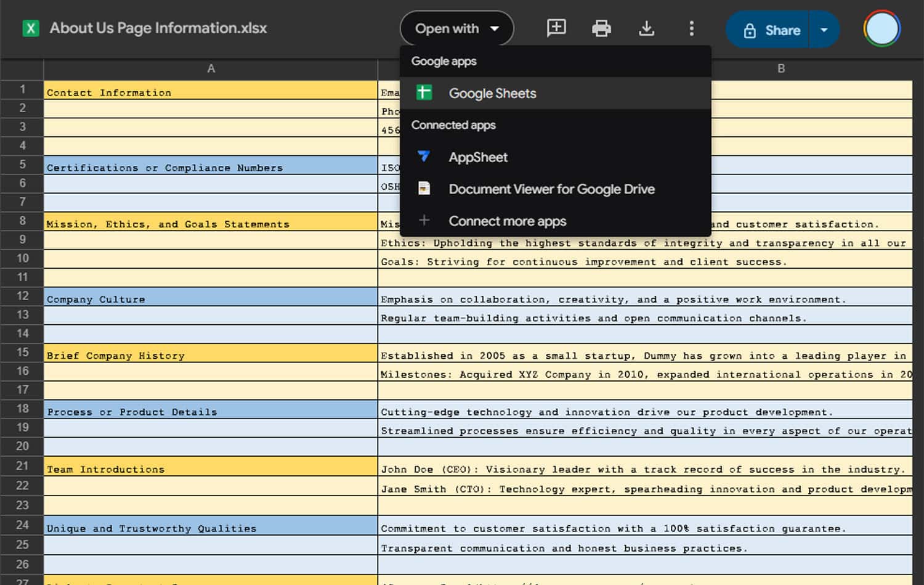Viewport: 924px width, 585px height.
Task: Click the Document Viewer for Google Drive icon
Action: [x=424, y=189]
